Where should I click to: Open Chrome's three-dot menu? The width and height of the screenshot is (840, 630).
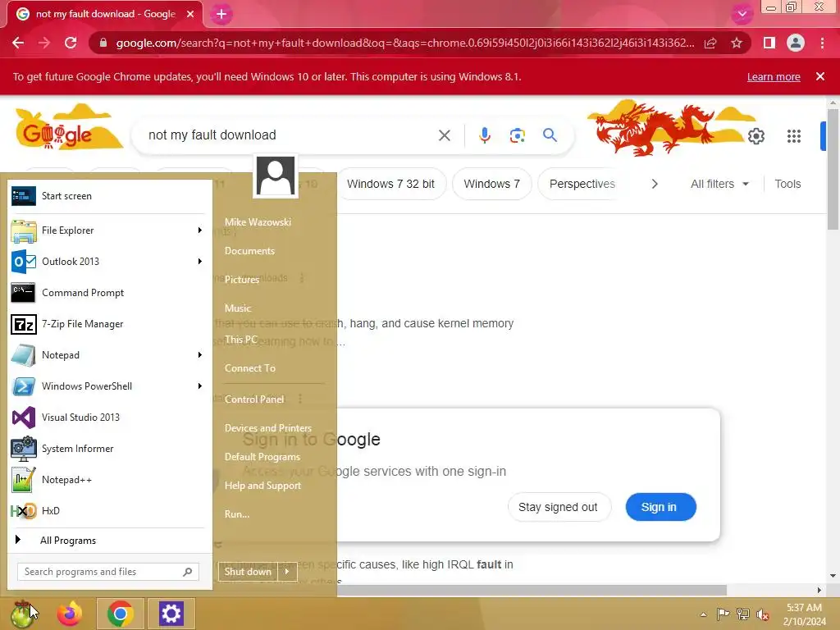822,43
